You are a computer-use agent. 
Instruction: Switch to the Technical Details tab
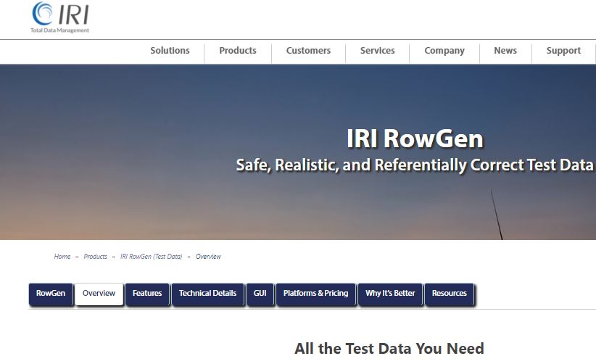207,294
